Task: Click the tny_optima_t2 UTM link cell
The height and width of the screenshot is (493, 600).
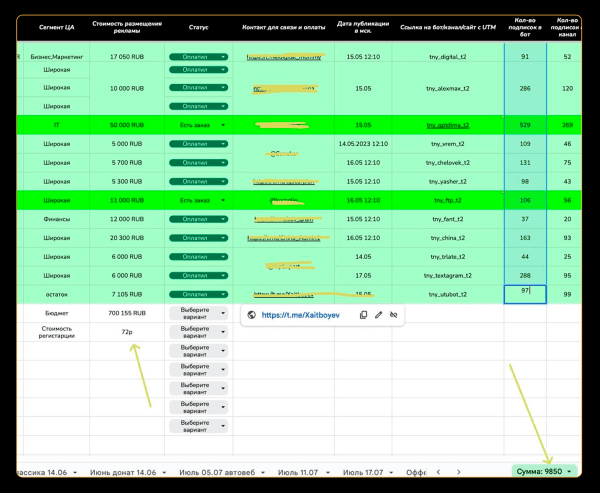Action: (449, 125)
